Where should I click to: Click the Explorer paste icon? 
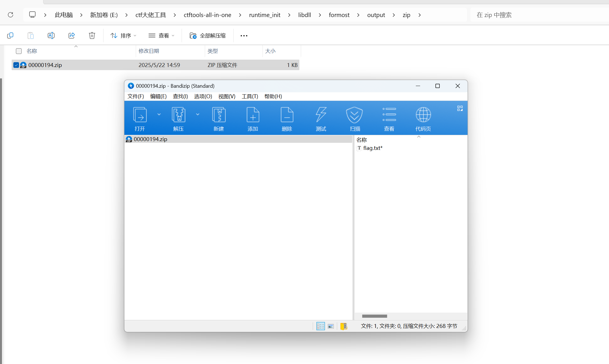[x=31, y=35]
